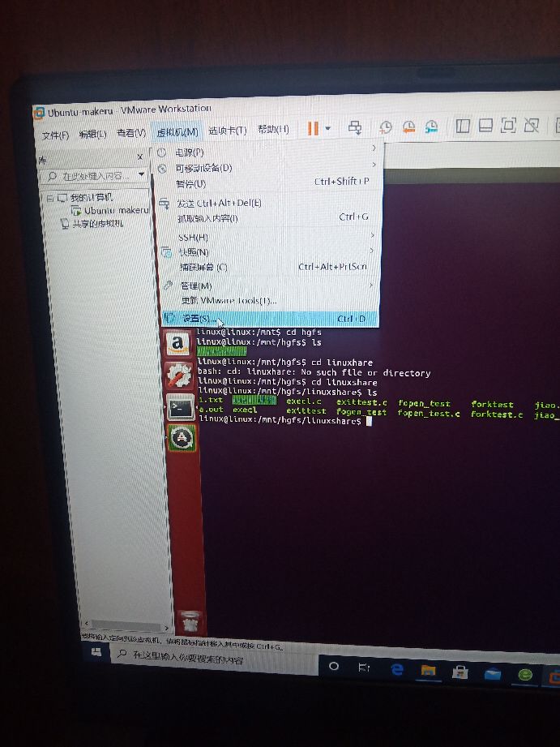560x747 pixels.
Task: Collapse the 我的计算机 tree node
Action: click(x=50, y=198)
